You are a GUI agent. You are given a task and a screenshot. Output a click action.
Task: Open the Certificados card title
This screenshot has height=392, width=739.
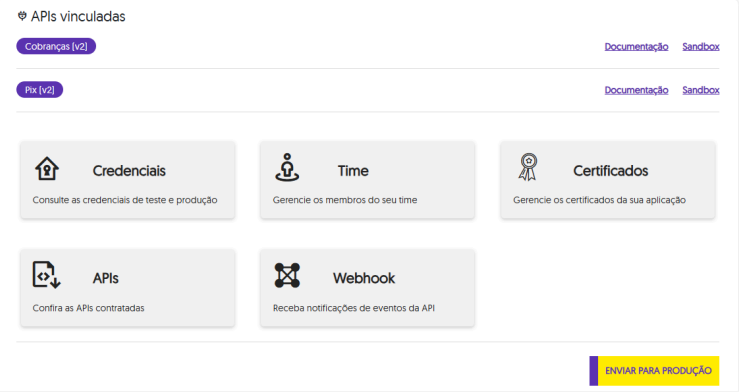[610, 171]
